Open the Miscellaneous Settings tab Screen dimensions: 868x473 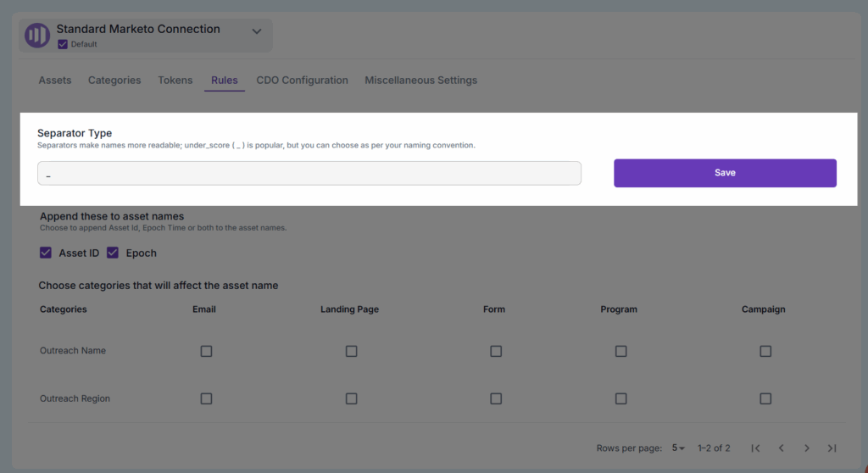(x=420, y=81)
